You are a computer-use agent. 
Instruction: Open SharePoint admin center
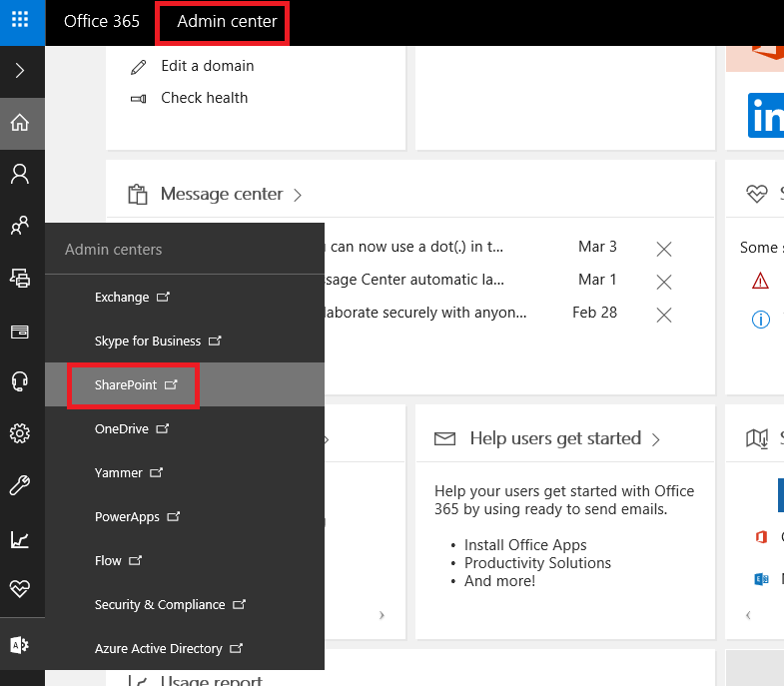click(x=136, y=384)
